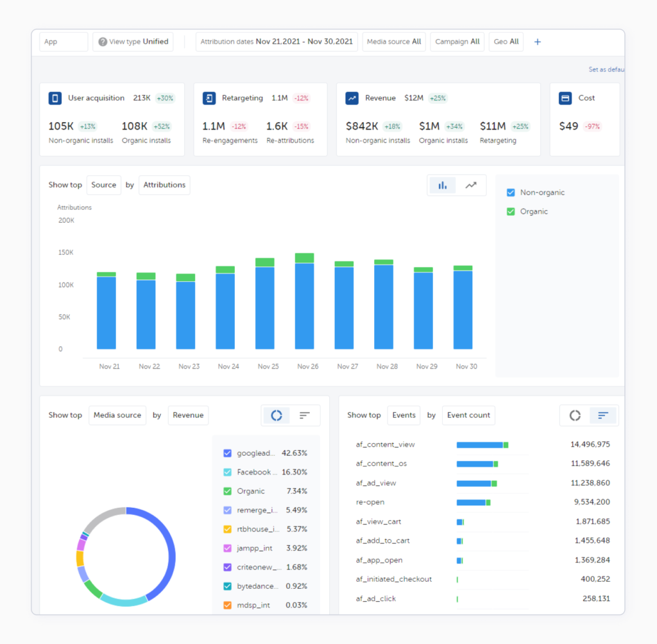Click the App input field
The image size is (657, 644).
(x=63, y=41)
